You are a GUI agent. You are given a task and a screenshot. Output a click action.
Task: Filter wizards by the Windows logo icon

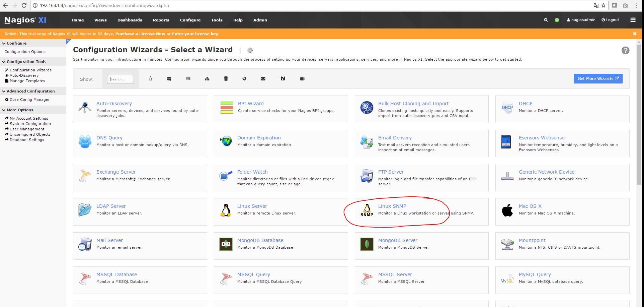click(169, 79)
